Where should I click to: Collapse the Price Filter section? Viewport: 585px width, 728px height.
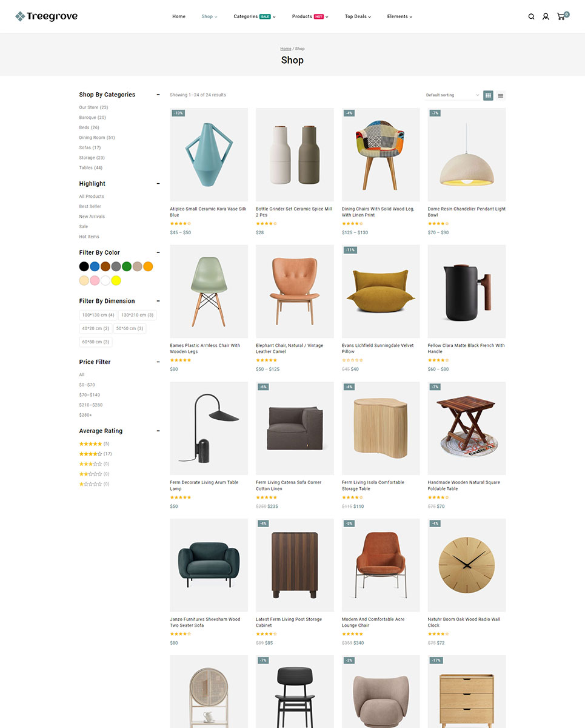(x=158, y=362)
